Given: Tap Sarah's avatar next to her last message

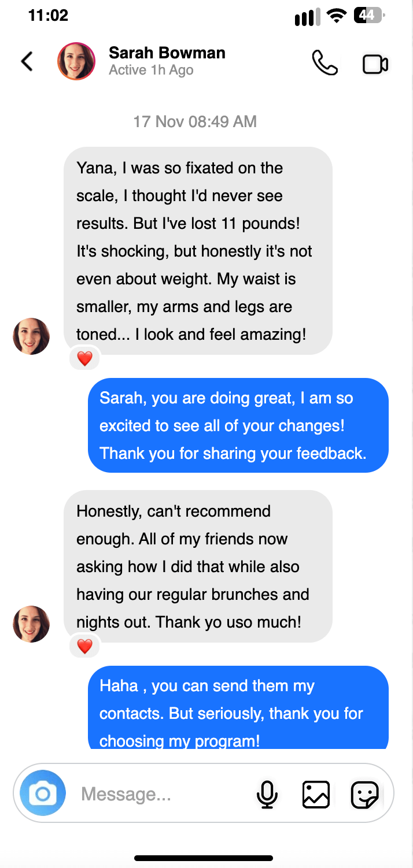Looking at the screenshot, I should pyautogui.click(x=31, y=624).
